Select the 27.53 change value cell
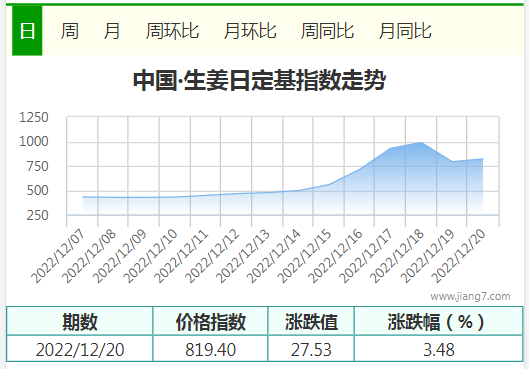Screen dimensions: 529x369 pos(311,349)
